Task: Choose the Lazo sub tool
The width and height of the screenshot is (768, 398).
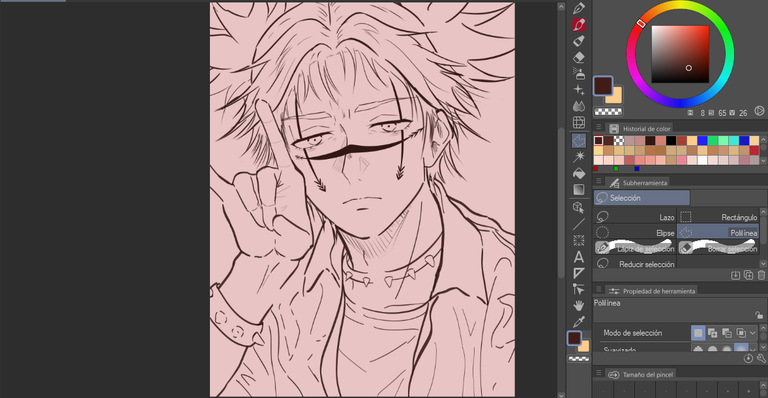Action: (x=635, y=217)
